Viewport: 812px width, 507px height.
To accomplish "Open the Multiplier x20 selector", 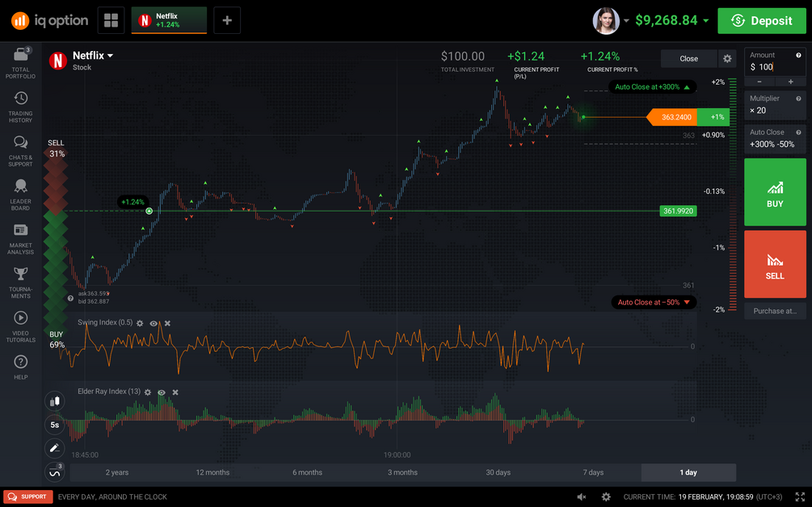I will click(x=775, y=105).
